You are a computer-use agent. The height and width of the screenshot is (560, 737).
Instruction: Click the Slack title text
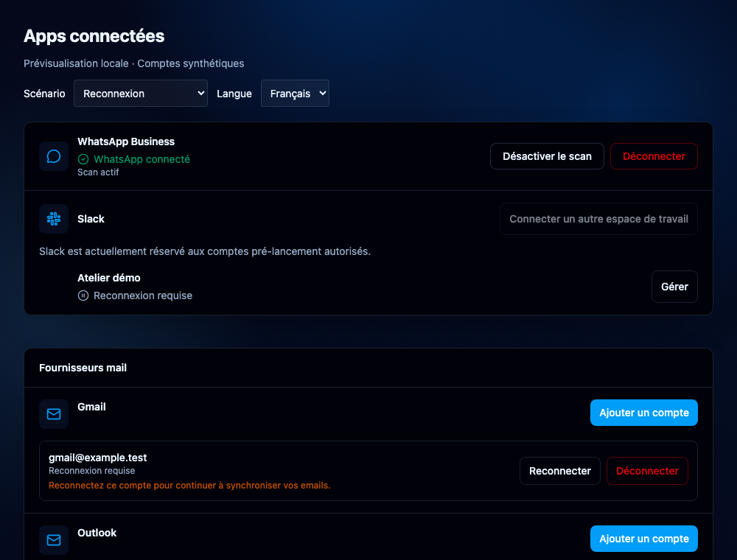[91, 219]
